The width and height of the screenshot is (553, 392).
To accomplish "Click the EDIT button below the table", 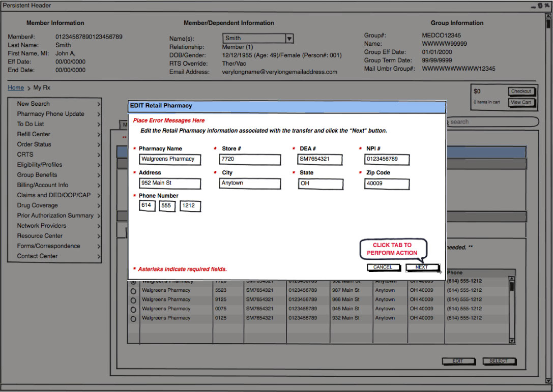I will click(x=458, y=361).
